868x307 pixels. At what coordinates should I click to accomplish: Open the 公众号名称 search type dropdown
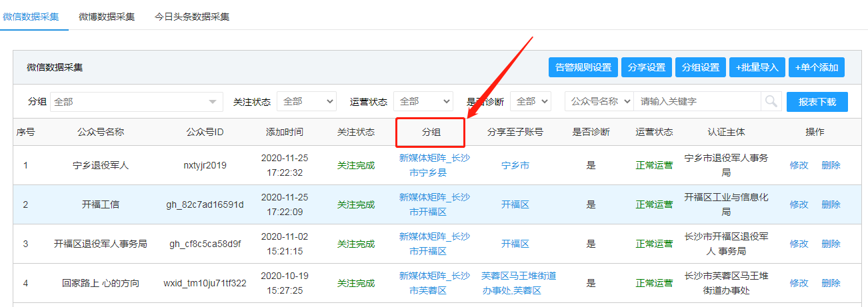599,102
